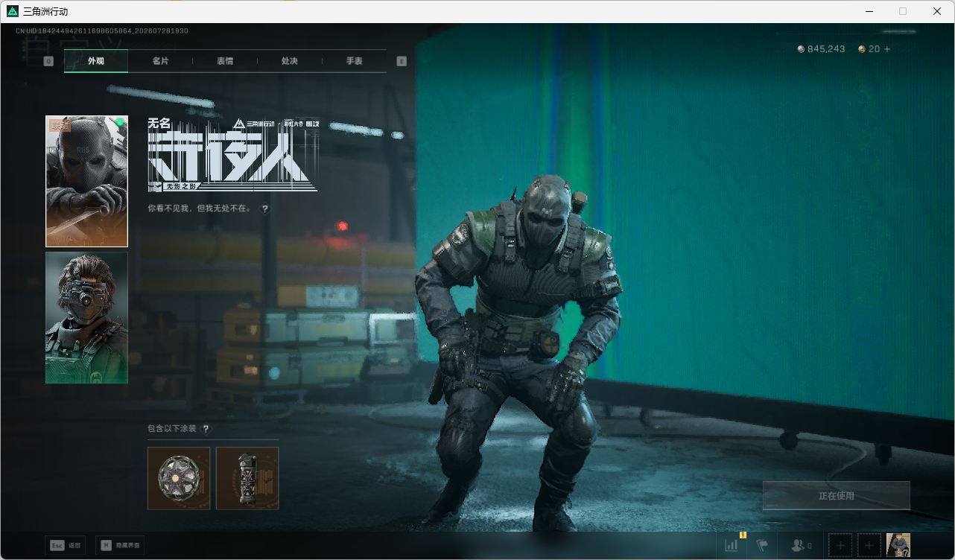Click the E next-tab key icon
The width and height of the screenshot is (955, 560).
(402, 61)
